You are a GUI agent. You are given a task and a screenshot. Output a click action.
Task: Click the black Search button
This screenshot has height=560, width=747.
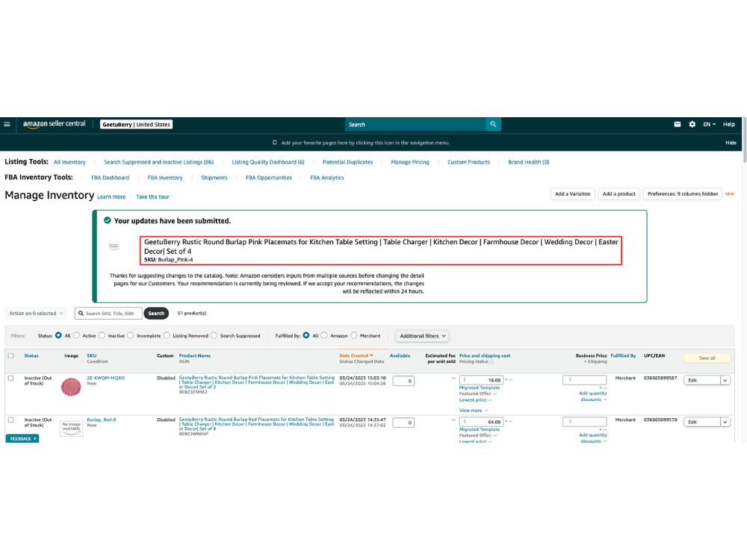pos(156,314)
